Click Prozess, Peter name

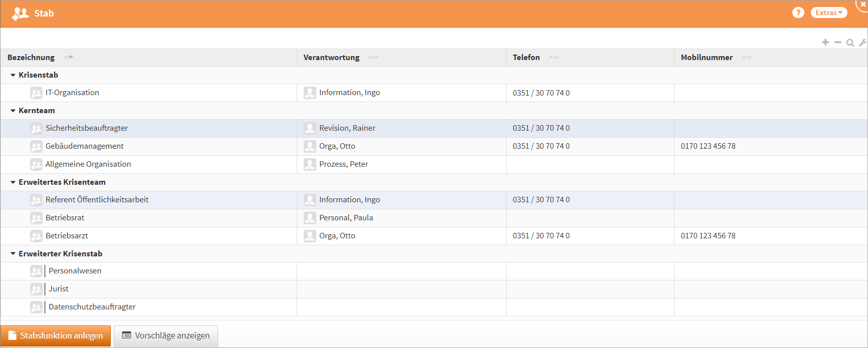[x=344, y=164]
